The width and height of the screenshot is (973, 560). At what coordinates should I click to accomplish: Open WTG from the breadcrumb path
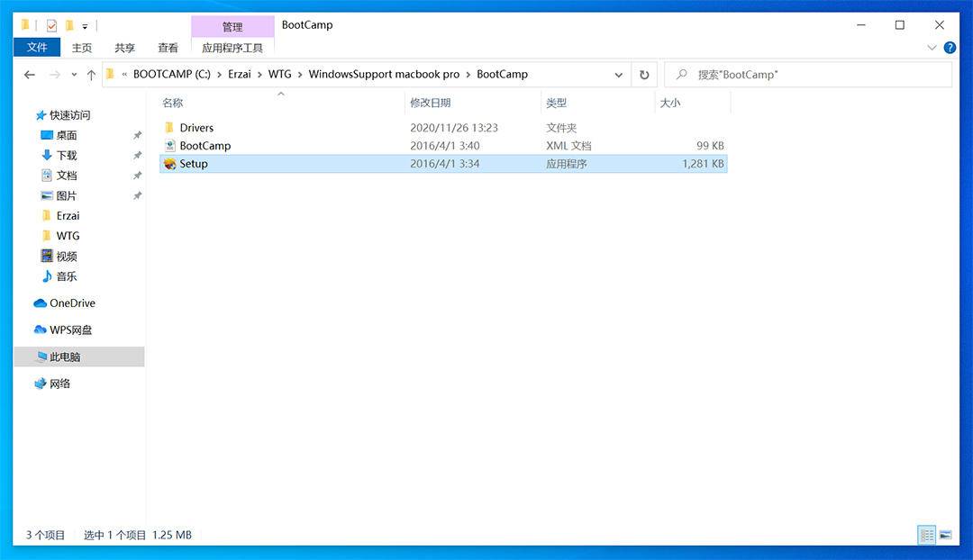click(x=280, y=74)
